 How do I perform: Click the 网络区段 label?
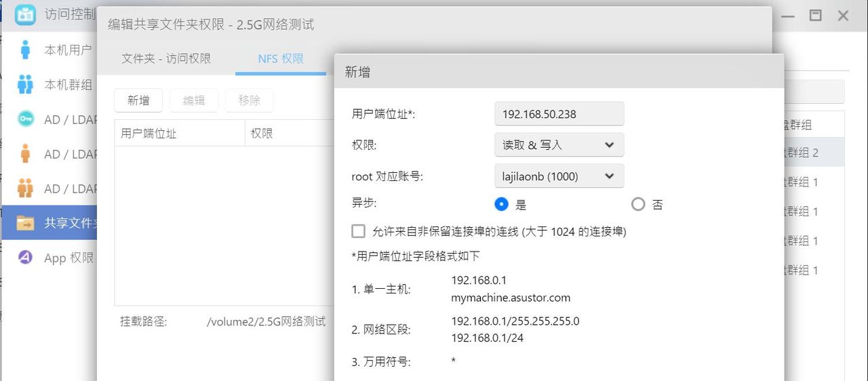381,330
